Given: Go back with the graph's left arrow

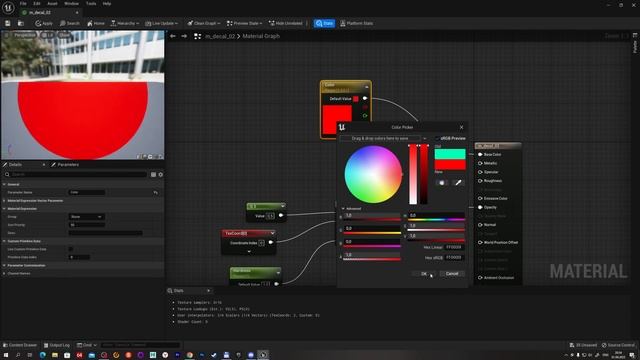Looking at the screenshot, I should [173, 36].
